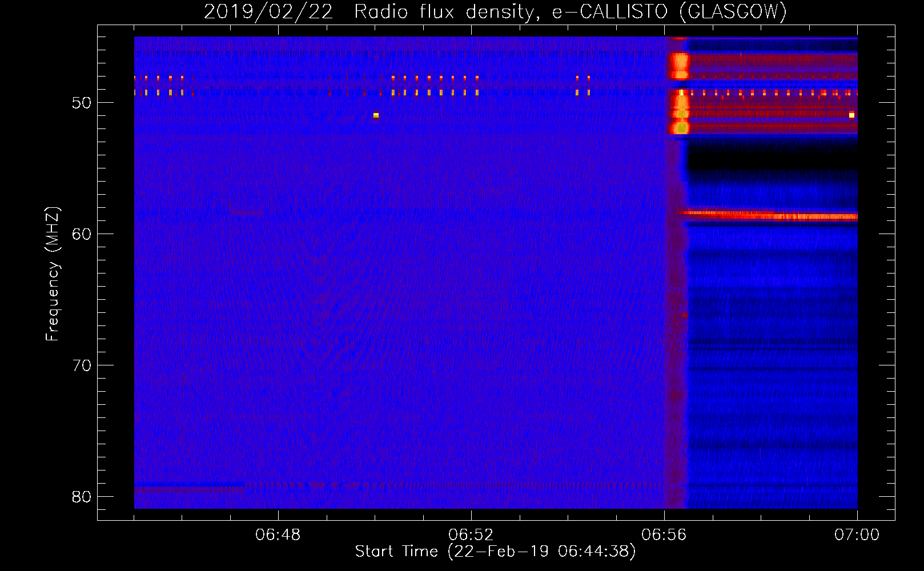924x571 pixels.
Task: Click the 80 frequency tick label
Action: coord(82,497)
